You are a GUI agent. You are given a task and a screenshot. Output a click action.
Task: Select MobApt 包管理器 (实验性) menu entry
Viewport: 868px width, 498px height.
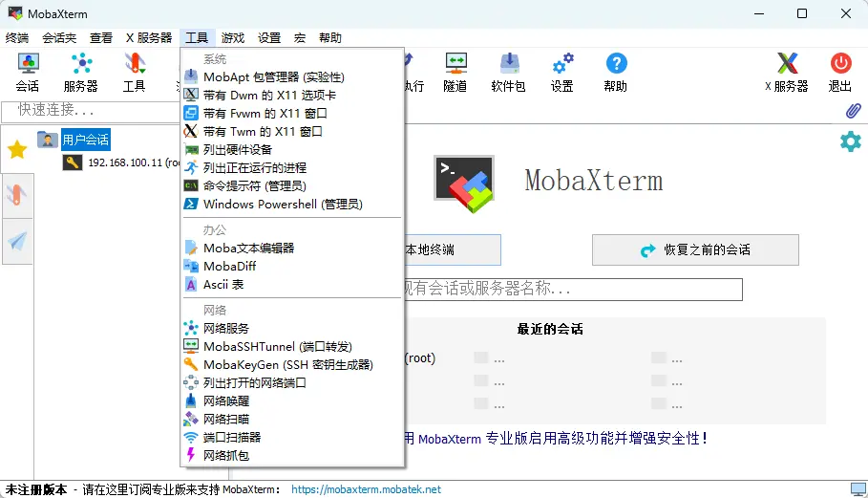292,77
